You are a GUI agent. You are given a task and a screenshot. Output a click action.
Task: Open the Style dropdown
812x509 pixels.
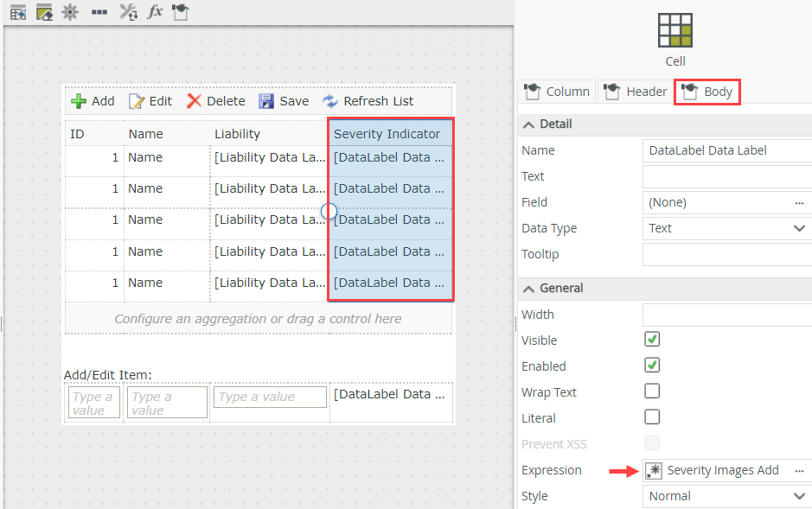point(726,496)
